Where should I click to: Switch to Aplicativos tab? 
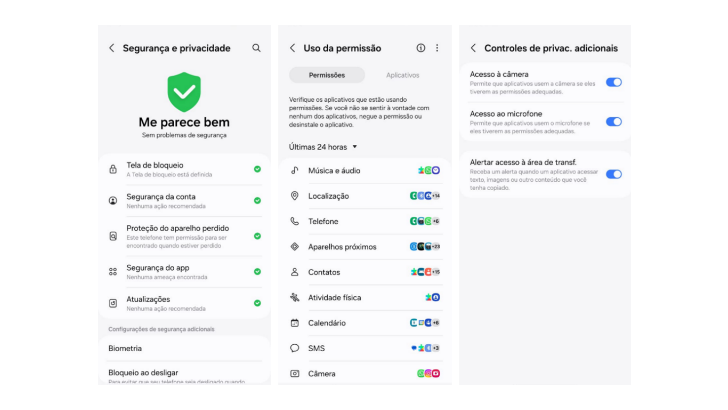(403, 75)
